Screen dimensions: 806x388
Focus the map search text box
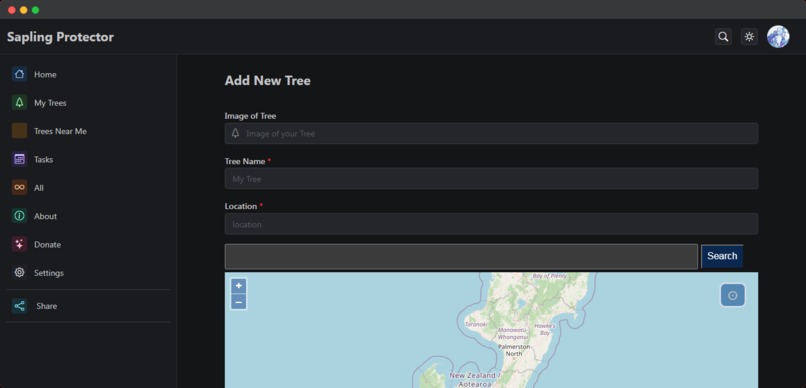(x=461, y=256)
